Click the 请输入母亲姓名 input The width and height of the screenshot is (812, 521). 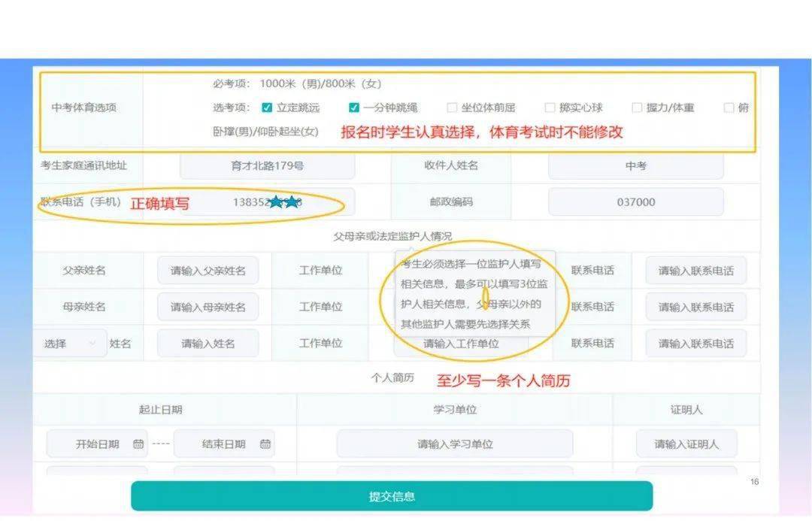point(208,307)
